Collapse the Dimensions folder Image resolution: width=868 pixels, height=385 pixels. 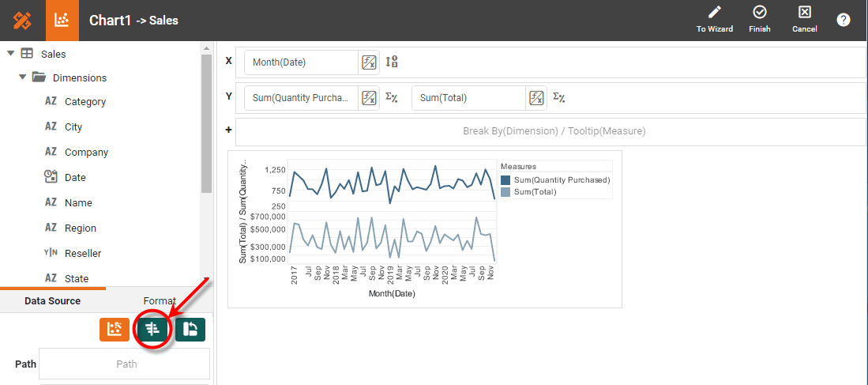(x=23, y=77)
